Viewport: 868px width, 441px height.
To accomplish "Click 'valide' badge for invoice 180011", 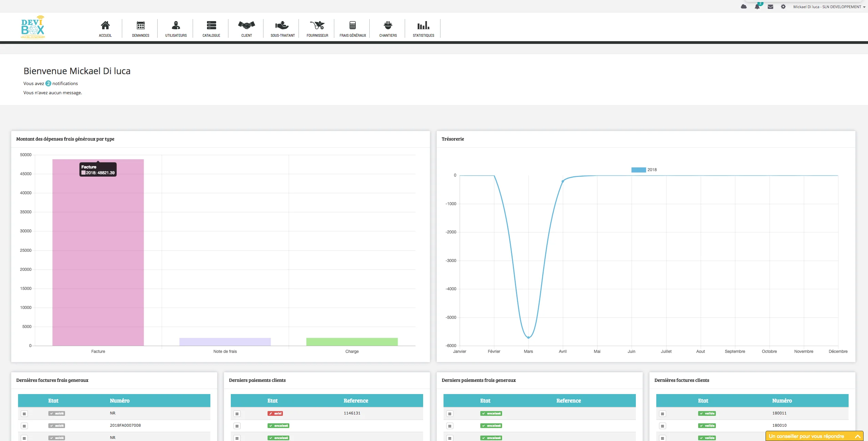I will click(707, 413).
